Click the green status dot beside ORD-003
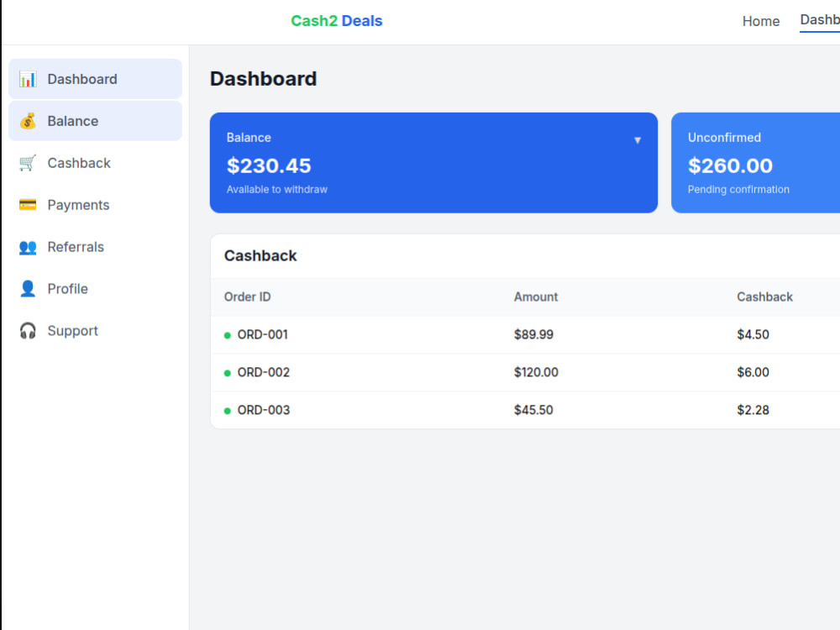The width and height of the screenshot is (840, 630). click(227, 411)
